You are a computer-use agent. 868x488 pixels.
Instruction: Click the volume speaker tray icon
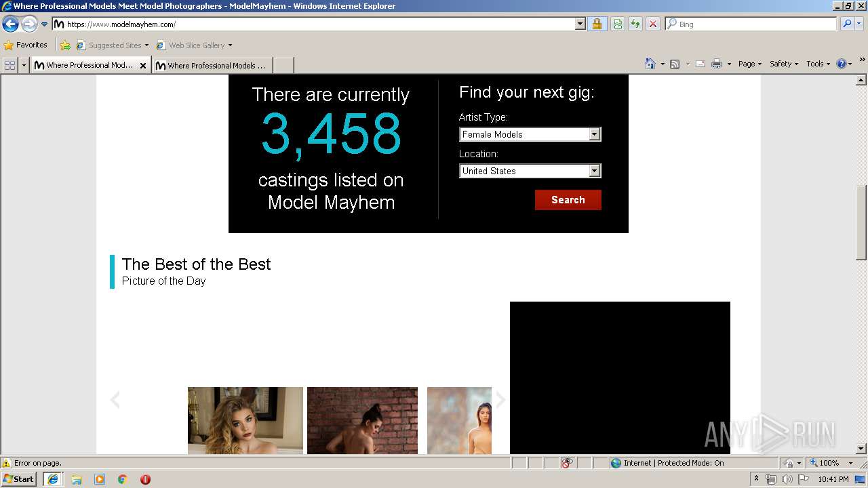(787, 479)
